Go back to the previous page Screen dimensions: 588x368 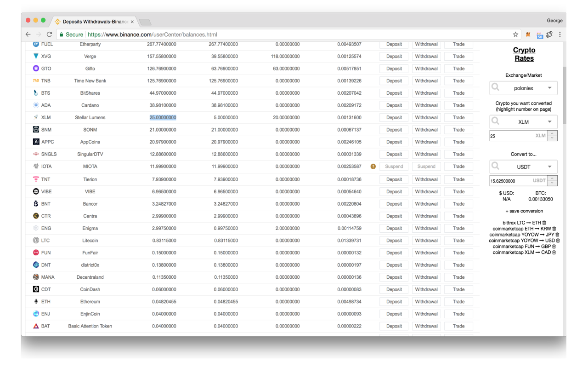28,34
